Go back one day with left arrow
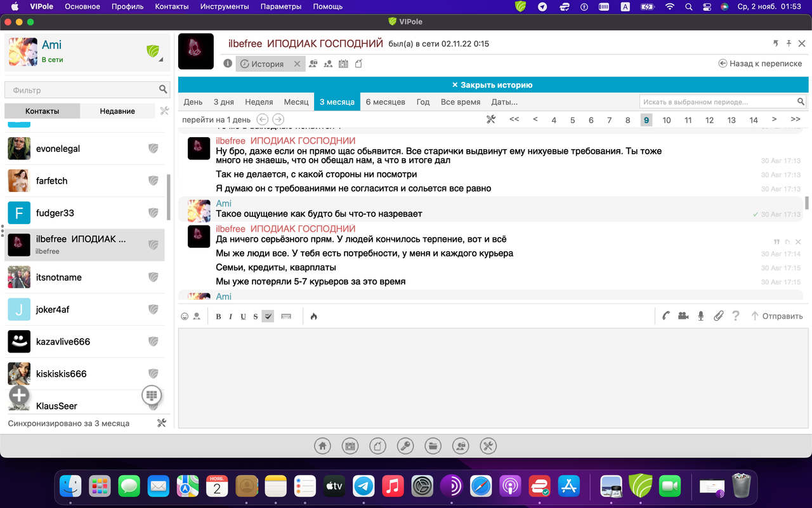Screen dimensions: 812x508 click(x=262, y=119)
